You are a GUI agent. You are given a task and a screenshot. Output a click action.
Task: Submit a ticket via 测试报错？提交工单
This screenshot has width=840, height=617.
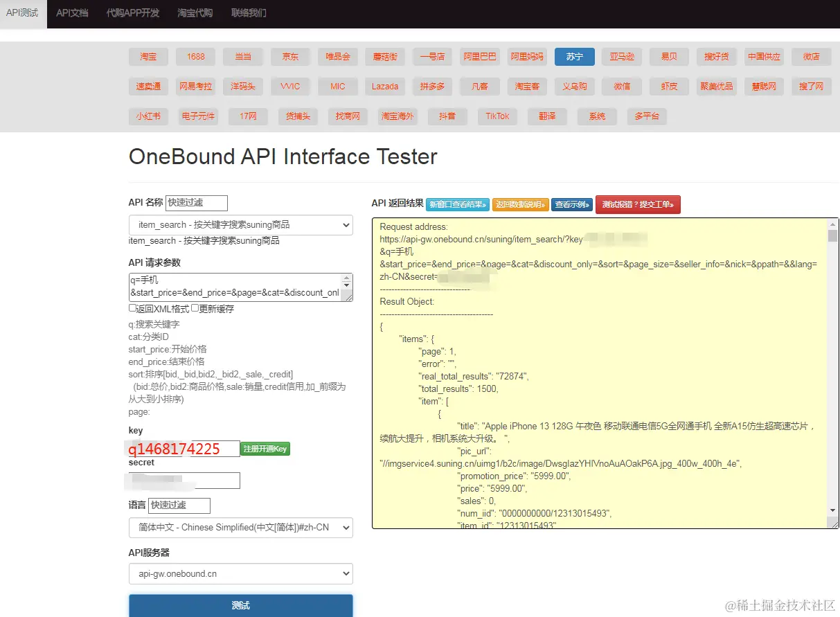(x=638, y=204)
